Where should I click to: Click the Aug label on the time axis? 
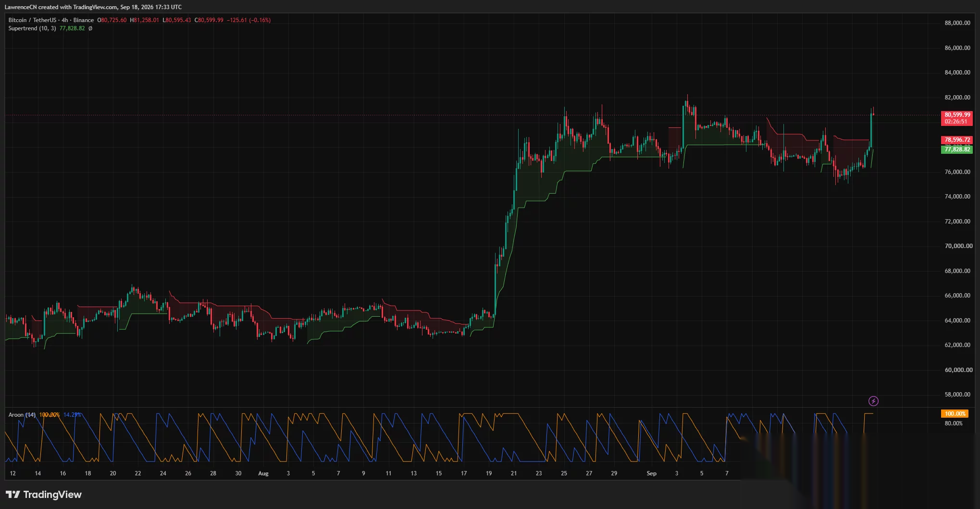pyautogui.click(x=263, y=473)
